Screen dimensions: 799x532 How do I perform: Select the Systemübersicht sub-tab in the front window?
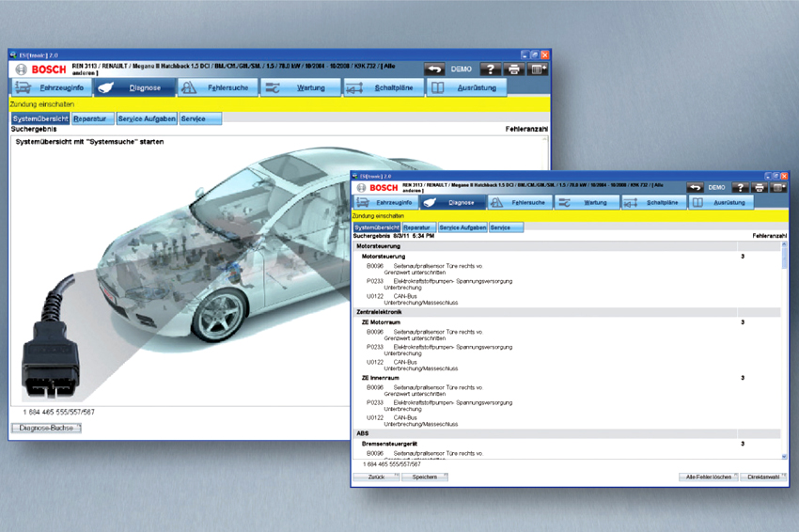point(377,227)
